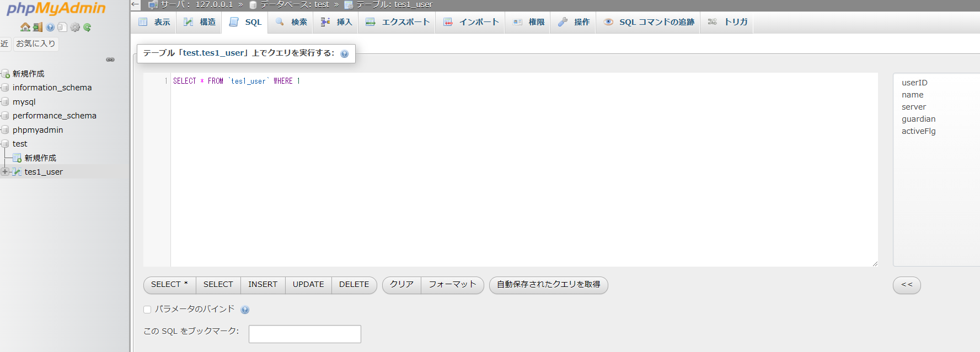
Task: Select activeFlg in the column list
Action: click(x=918, y=131)
